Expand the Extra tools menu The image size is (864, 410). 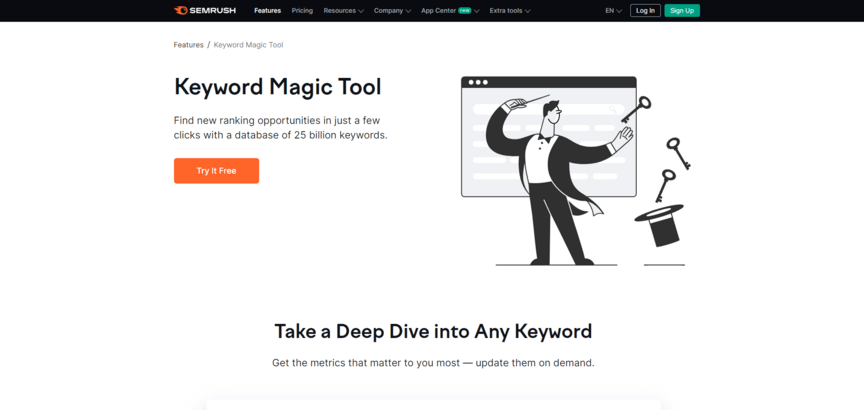[509, 10]
